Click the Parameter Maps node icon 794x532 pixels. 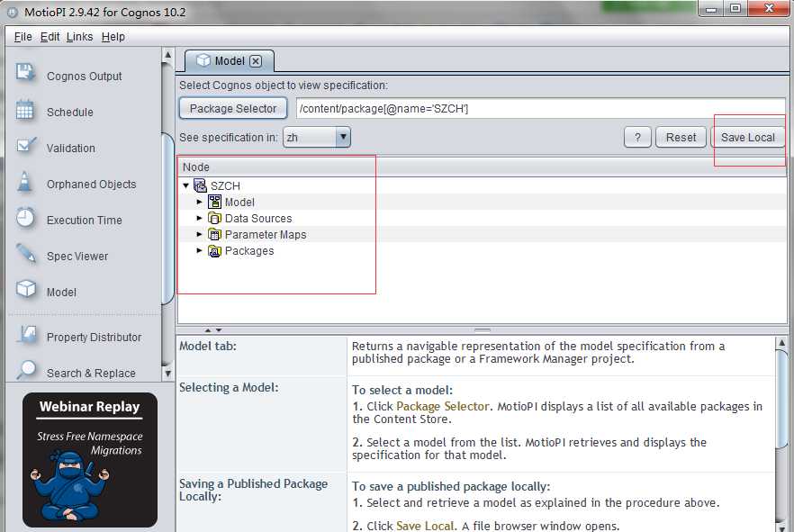pyautogui.click(x=214, y=234)
